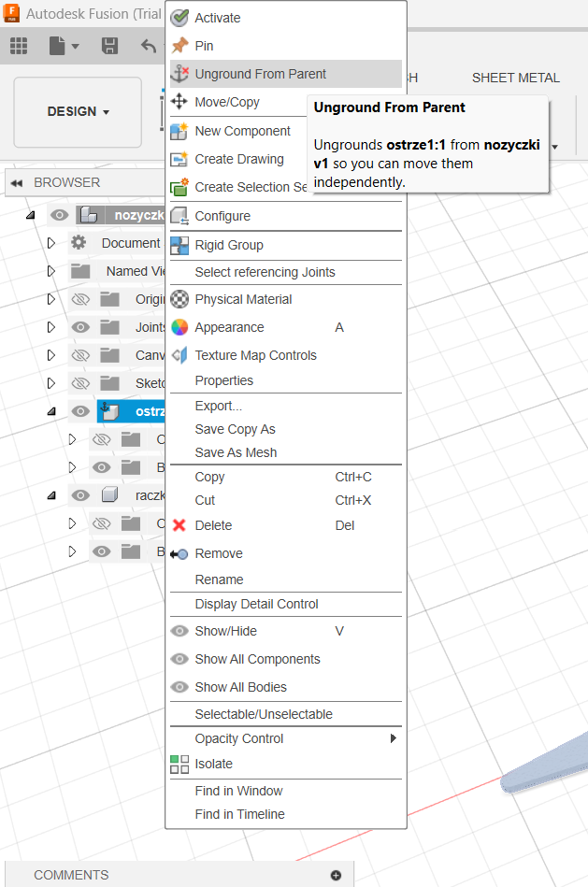Click the New Component icon
The height and width of the screenshot is (887, 588).
pyautogui.click(x=179, y=131)
